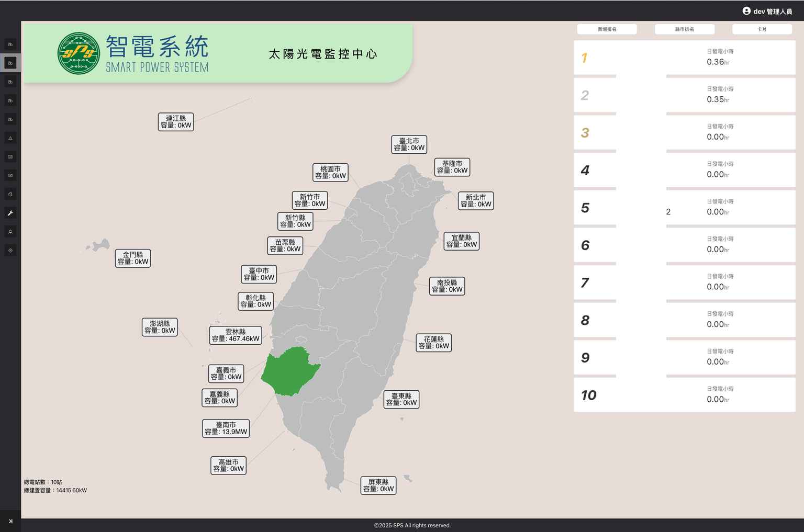Click the 澎湖縣 capacity label
804x532 pixels.
(x=160, y=327)
